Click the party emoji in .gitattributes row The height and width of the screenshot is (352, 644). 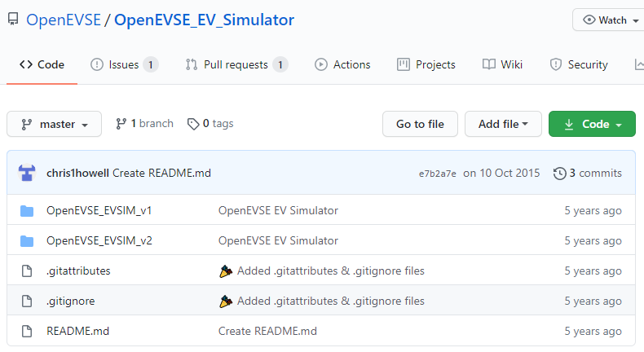(x=226, y=271)
